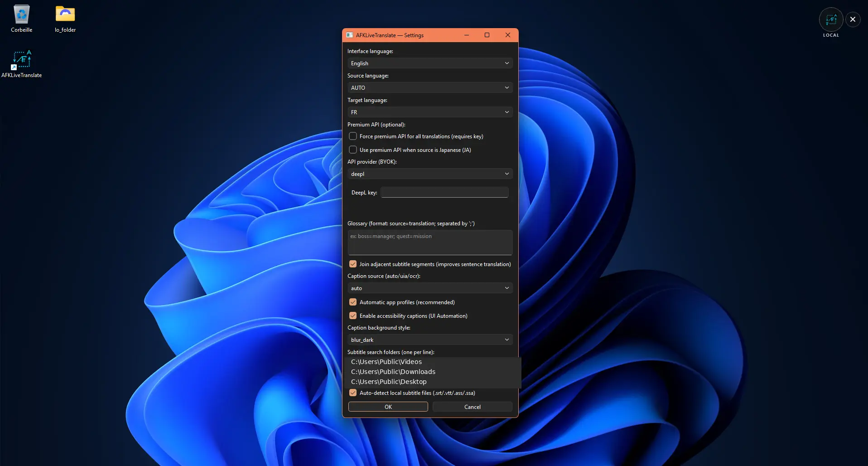Image resolution: width=868 pixels, height=466 pixels.
Task: Disable Auto-detect local subtitle files
Action: point(353,393)
